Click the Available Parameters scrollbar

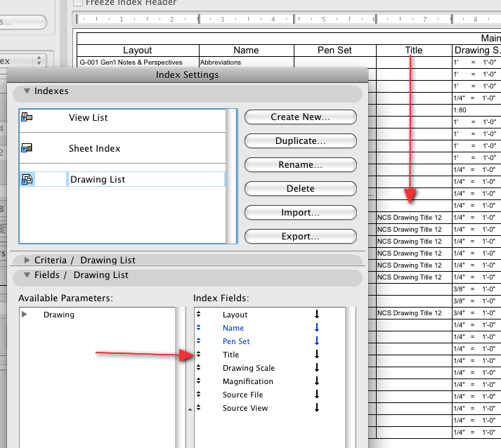181,378
